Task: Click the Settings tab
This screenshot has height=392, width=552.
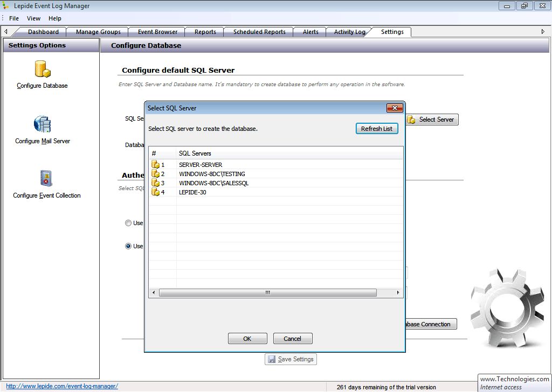Action: [392, 32]
